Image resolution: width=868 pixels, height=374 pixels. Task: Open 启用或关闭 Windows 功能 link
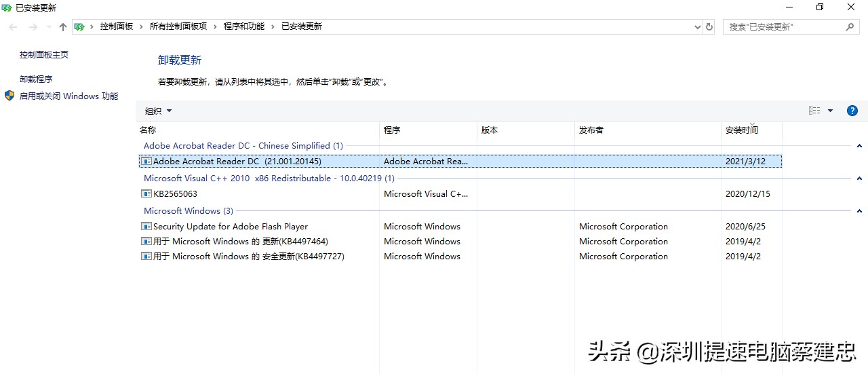pyautogui.click(x=68, y=96)
